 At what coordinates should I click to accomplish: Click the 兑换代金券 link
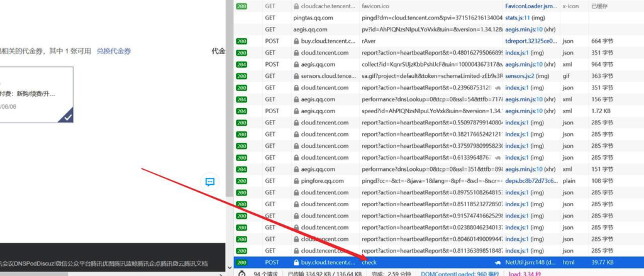coord(114,51)
